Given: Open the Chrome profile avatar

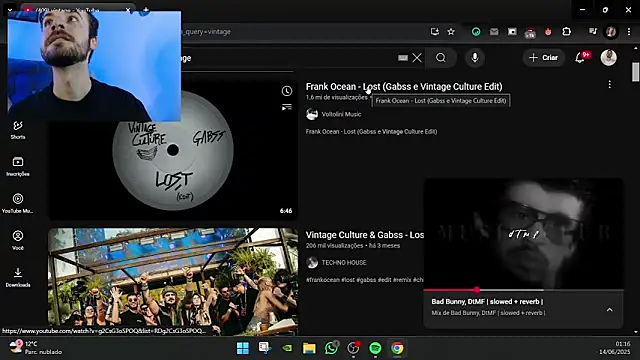Looking at the screenshot, I should (611, 32).
